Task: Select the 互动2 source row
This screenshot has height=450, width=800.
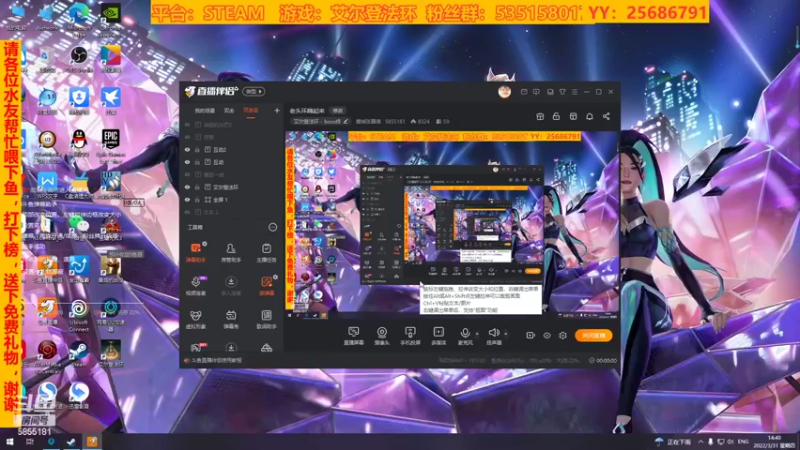Action: pyautogui.click(x=233, y=149)
